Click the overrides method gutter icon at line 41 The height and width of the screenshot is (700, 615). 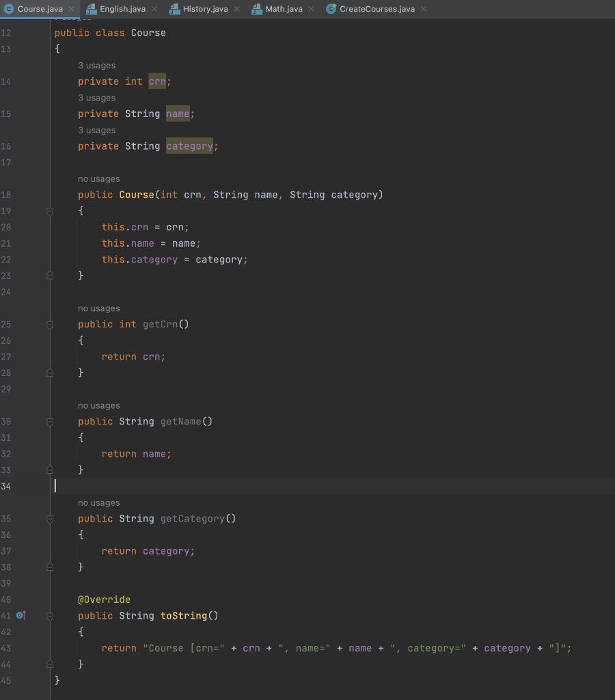click(x=21, y=616)
